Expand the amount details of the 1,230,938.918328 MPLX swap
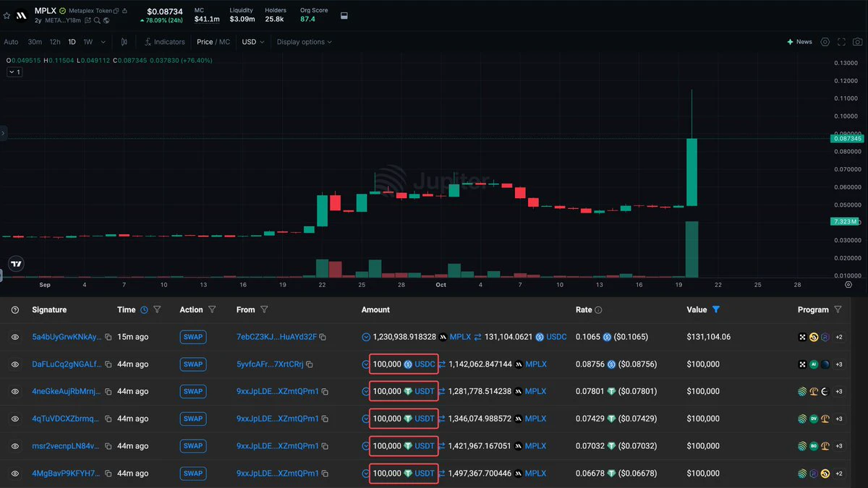Image resolution: width=868 pixels, height=488 pixels. click(x=366, y=337)
